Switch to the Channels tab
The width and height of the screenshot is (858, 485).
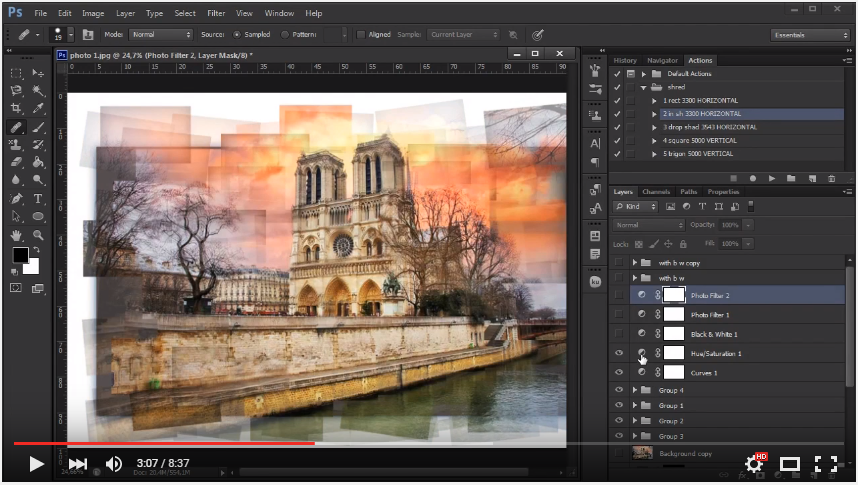[x=656, y=191]
